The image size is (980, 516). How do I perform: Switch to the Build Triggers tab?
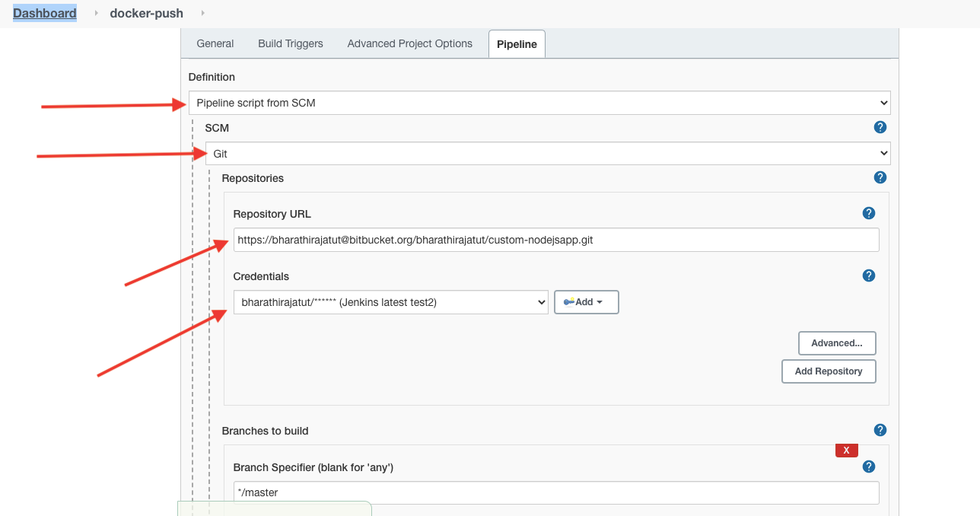(291, 43)
